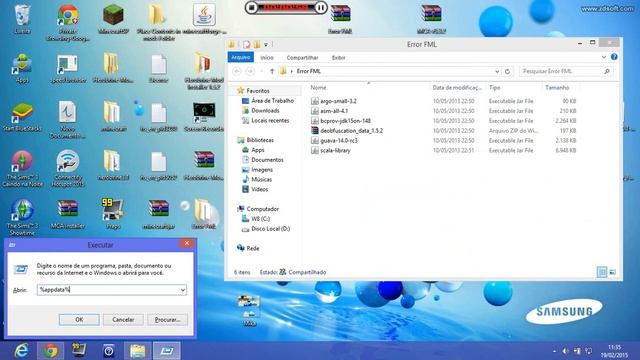Viewport: 640px width, 360px height.
Task: Open the Connectify Hotspot desktop shortcut
Action: click(x=68, y=168)
